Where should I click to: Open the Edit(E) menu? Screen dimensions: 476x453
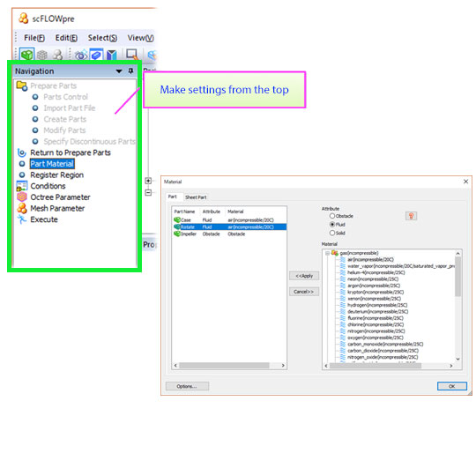click(66, 38)
